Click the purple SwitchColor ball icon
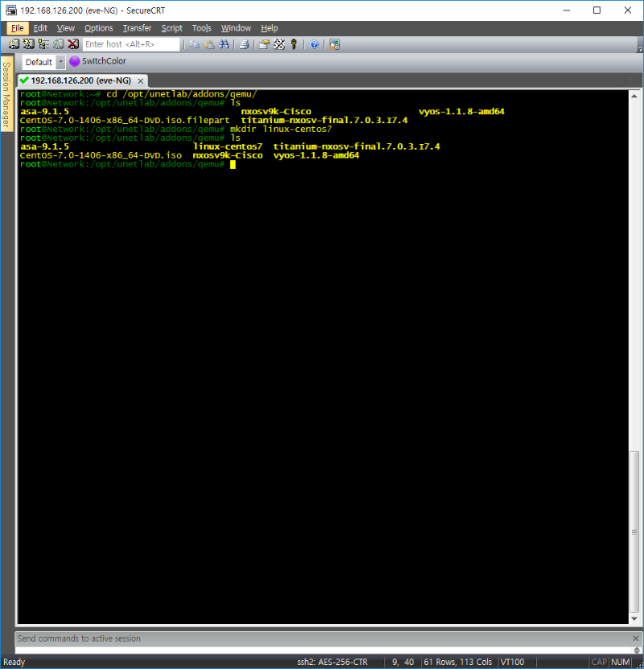644x669 pixels. 75,61
